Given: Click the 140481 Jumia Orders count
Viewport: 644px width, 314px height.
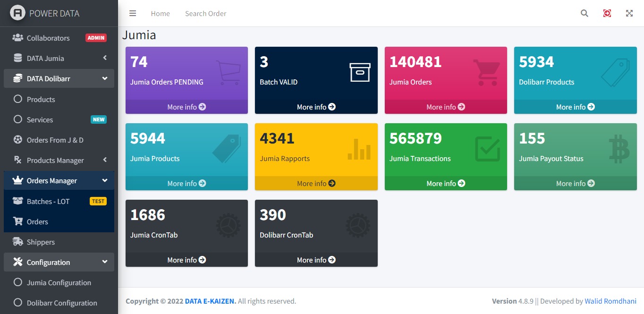Looking at the screenshot, I should pos(415,62).
